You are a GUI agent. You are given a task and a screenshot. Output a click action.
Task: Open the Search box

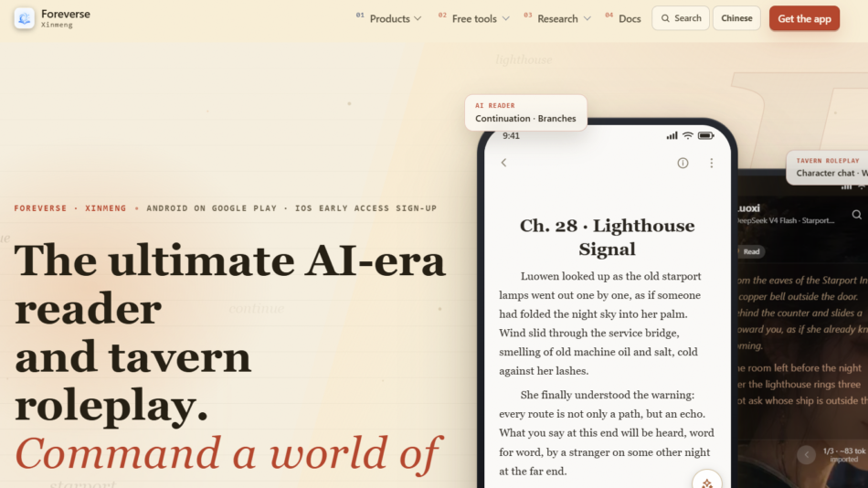pyautogui.click(x=681, y=18)
